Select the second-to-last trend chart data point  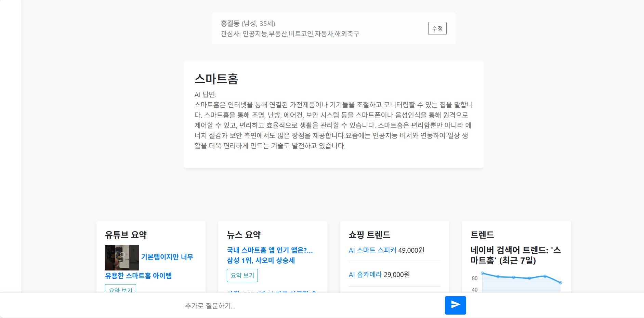pyautogui.click(x=545, y=276)
